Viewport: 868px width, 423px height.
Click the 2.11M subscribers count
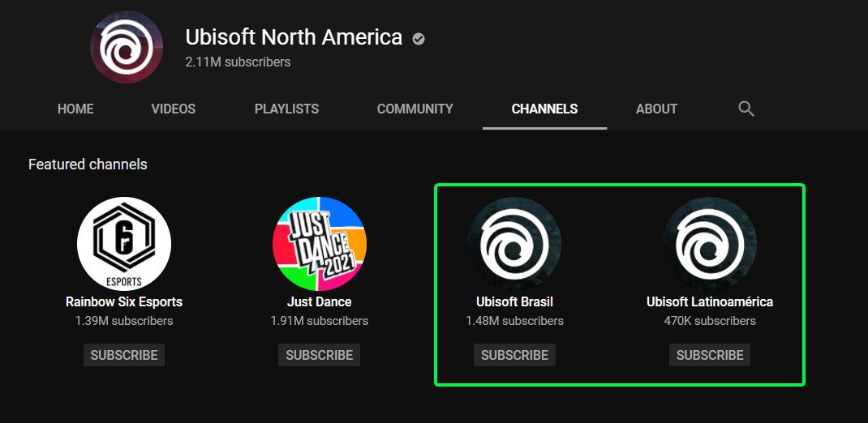point(238,62)
